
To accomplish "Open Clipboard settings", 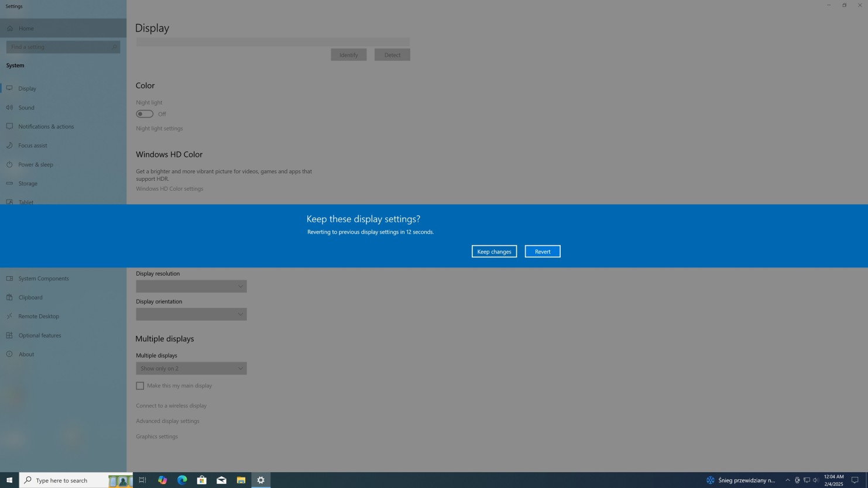I will click(x=63, y=297).
